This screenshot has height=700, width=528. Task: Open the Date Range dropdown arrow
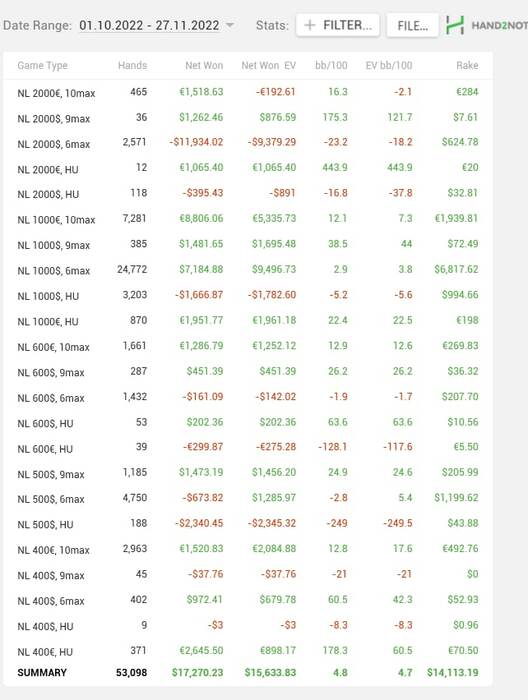[230, 25]
